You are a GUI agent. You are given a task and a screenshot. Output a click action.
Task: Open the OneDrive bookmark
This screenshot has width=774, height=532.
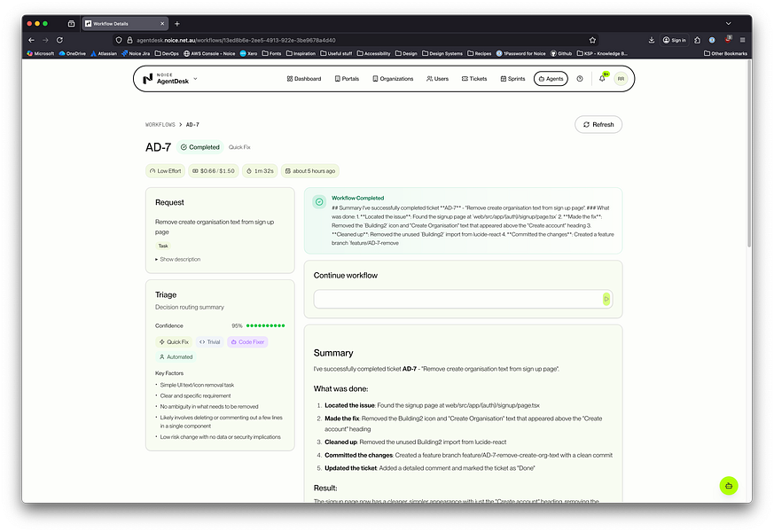click(72, 53)
